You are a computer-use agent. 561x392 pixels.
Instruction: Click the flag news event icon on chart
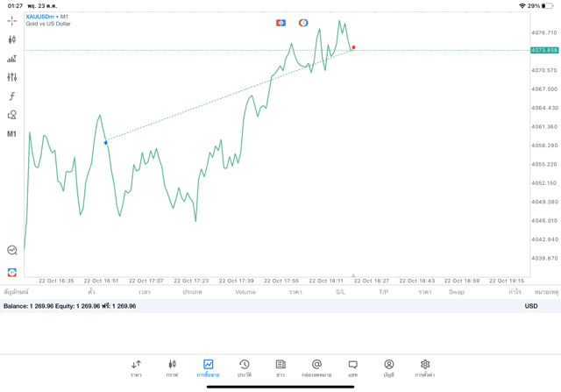click(x=280, y=23)
